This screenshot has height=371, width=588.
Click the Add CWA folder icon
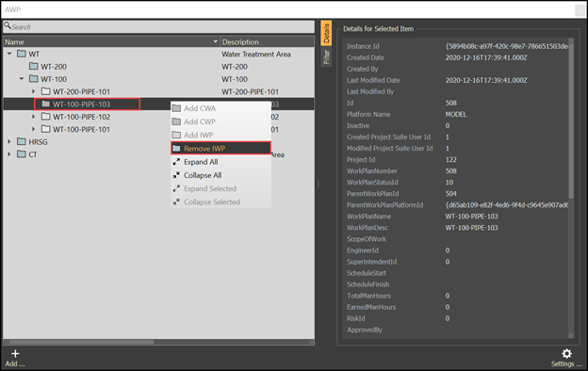pos(176,108)
